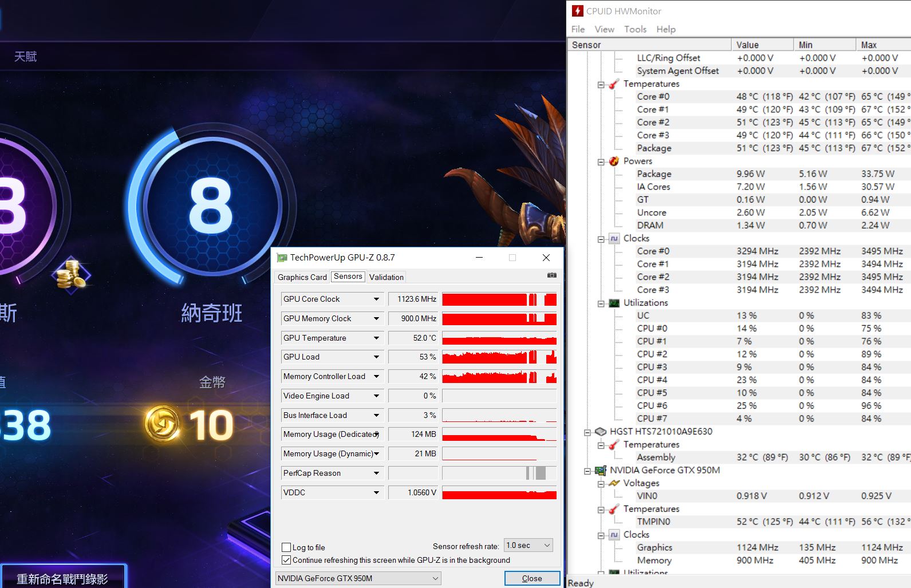Open the Help menu in HWMonitor
Image resolution: width=911 pixels, height=588 pixels.
tap(666, 29)
